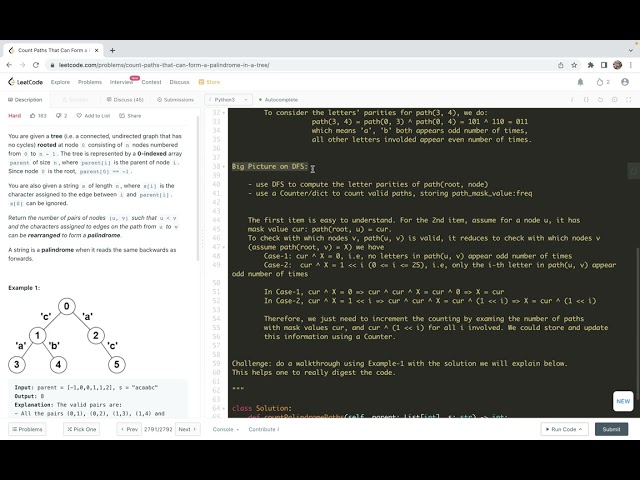The image size is (640, 480).
Task: Open the LeetCode account avatar
Action: [625, 82]
